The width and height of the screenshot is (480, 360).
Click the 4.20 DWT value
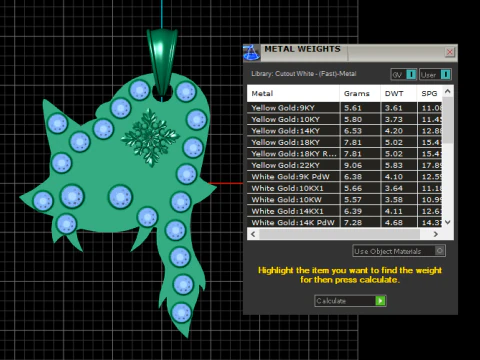tap(394, 131)
